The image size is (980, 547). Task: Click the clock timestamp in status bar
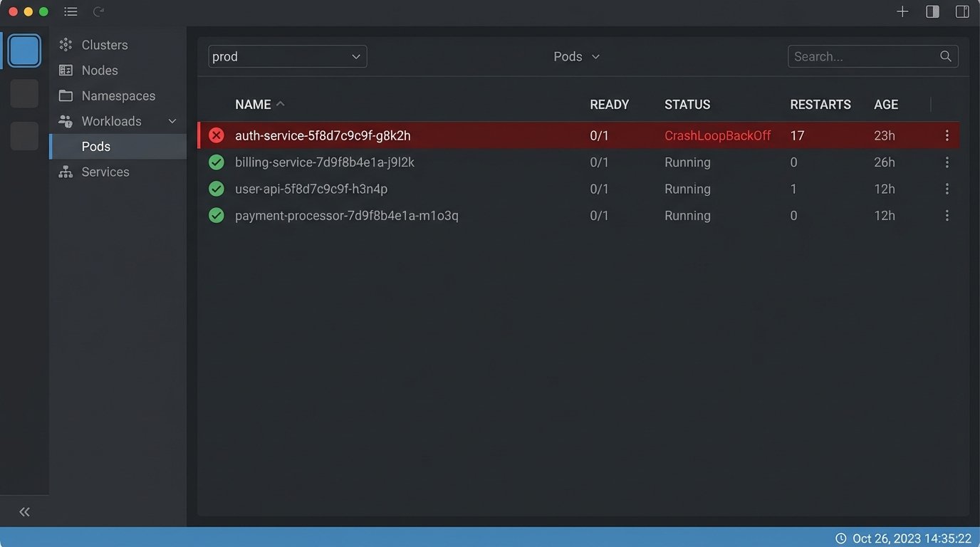pos(903,538)
